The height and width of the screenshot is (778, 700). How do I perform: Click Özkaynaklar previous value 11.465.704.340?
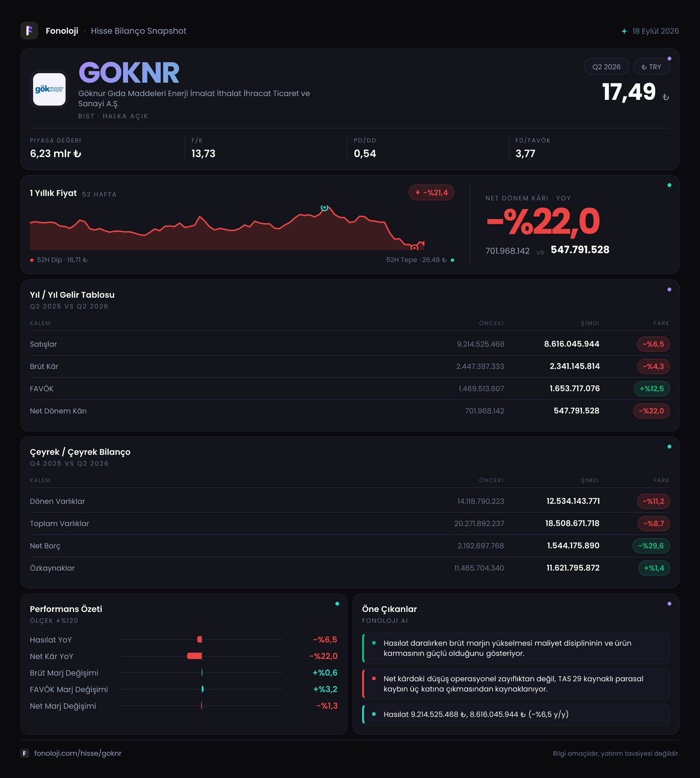tap(479, 568)
